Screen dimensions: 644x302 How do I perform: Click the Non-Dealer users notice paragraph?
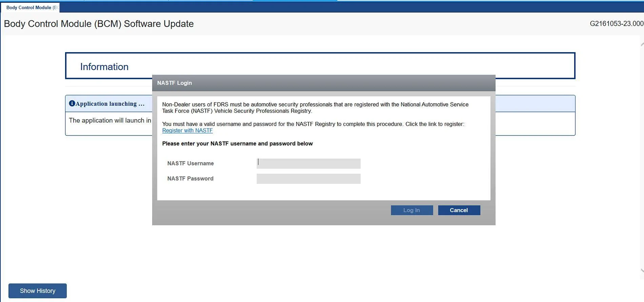pos(315,108)
